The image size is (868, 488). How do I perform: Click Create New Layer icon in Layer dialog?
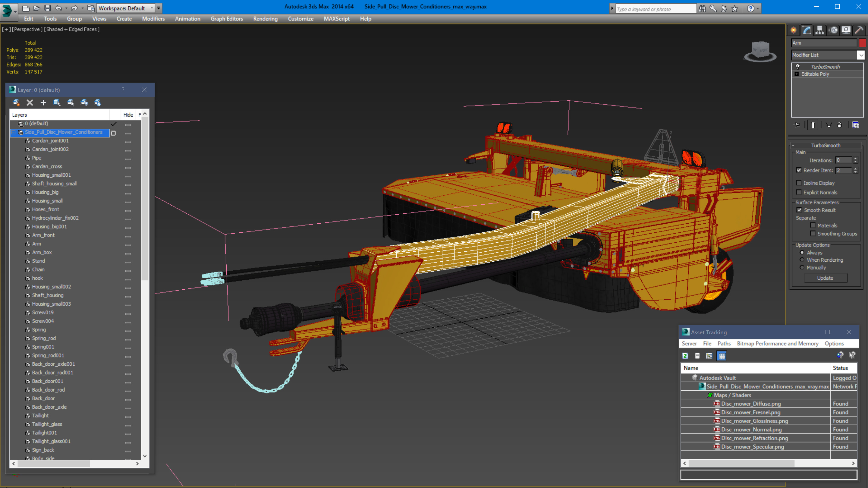click(16, 103)
